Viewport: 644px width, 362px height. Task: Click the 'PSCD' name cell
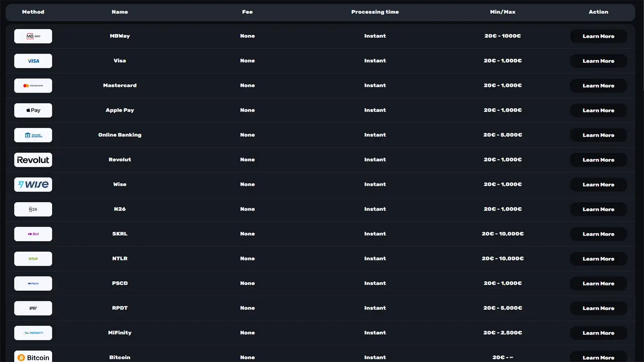(x=120, y=283)
